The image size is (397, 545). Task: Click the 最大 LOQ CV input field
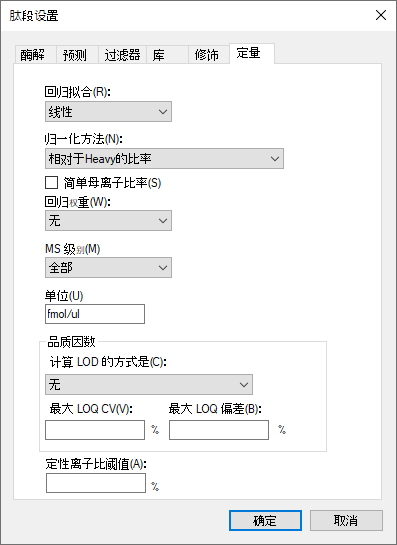tap(95, 430)
